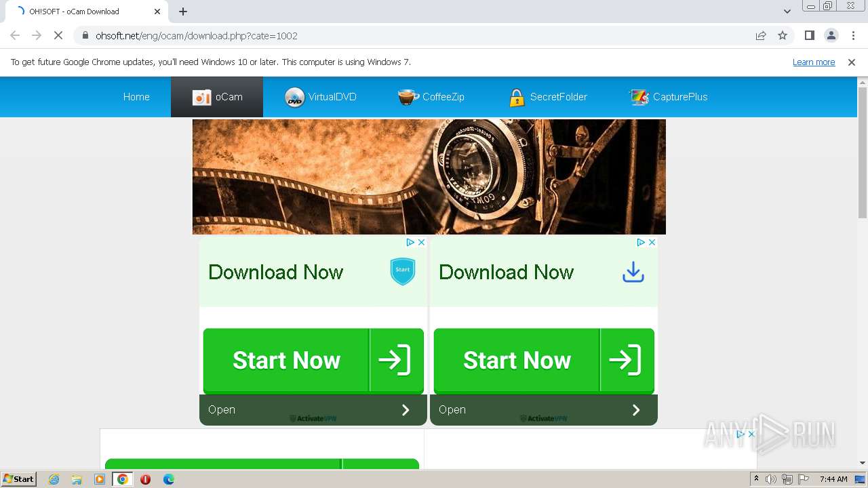Click the CoffeeZip coffee cup icon
The height and width of the screenshot is (488, 868).
click(408, 98)
